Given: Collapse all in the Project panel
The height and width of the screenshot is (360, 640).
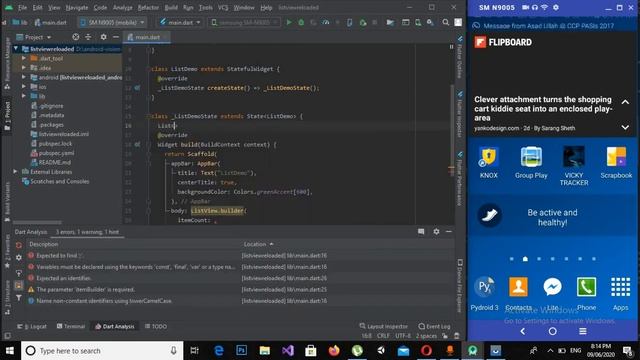Looking at the screenshot, I should pyautogui.click(x=88, y=37).
